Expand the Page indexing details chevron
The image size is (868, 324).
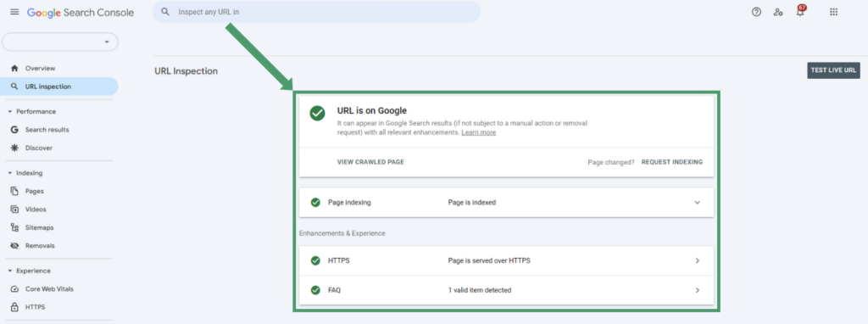(697, 202)
